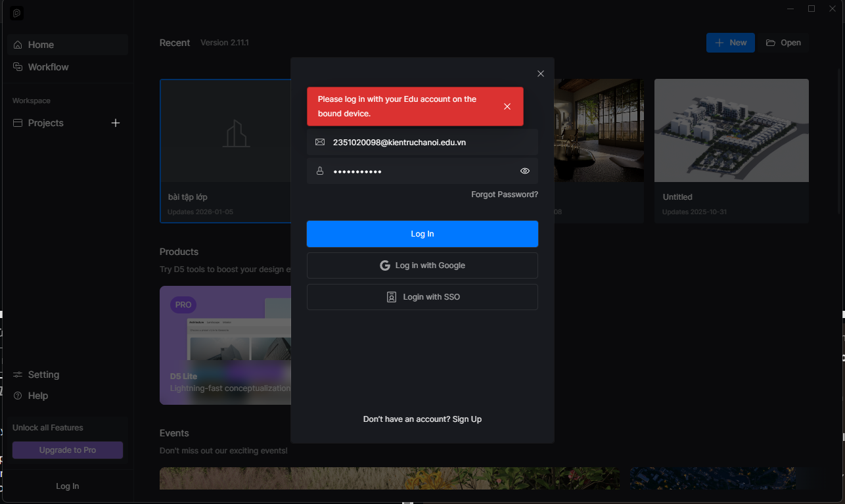
Task: Click the D5 logo icon at top-left
Action: [17, 13]
